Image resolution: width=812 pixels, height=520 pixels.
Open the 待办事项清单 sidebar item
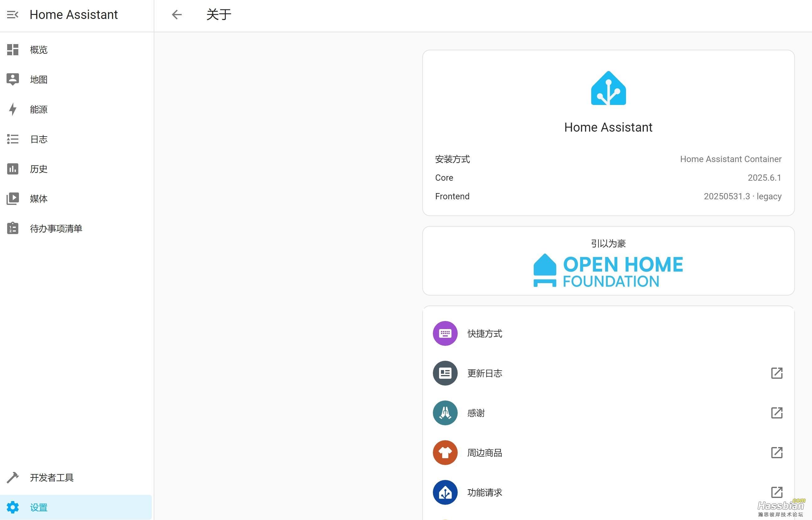76,228
